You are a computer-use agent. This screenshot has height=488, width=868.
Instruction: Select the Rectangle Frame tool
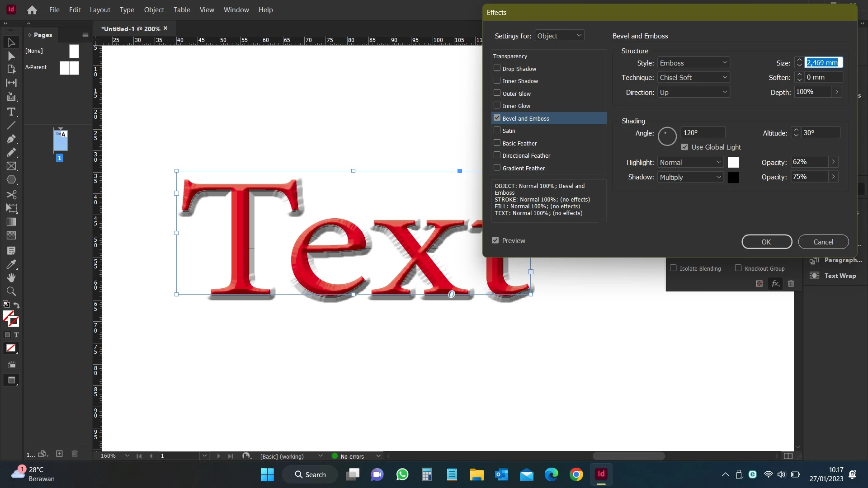(11, 166)
